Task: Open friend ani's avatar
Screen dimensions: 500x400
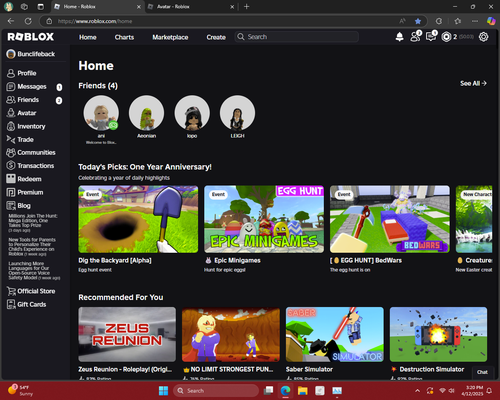Action: point(101,113)
